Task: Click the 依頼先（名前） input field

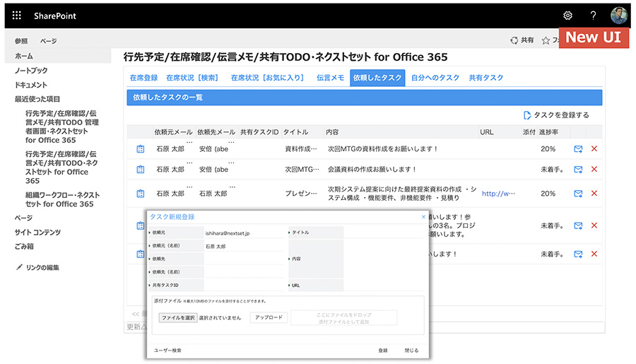Action: pyautogui.click(x=245, y=272)
